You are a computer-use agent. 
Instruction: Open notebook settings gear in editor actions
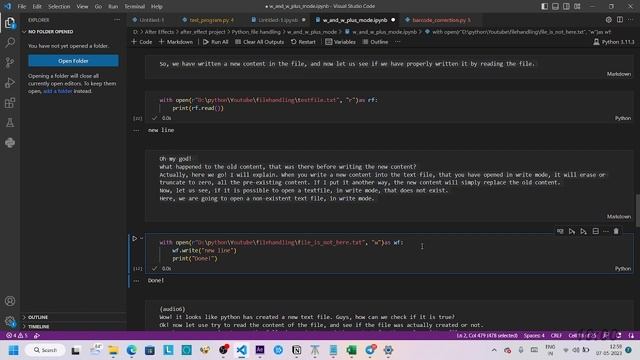coord(609,20)
